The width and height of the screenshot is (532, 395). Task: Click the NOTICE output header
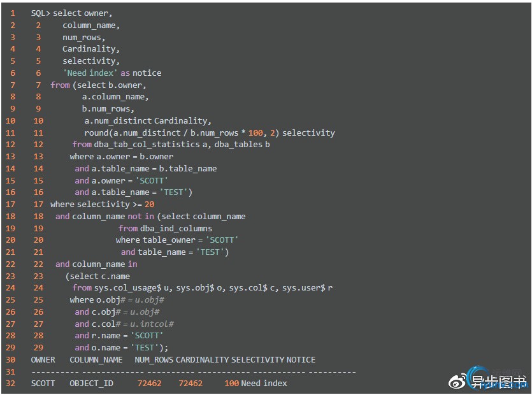coord(301,360)
